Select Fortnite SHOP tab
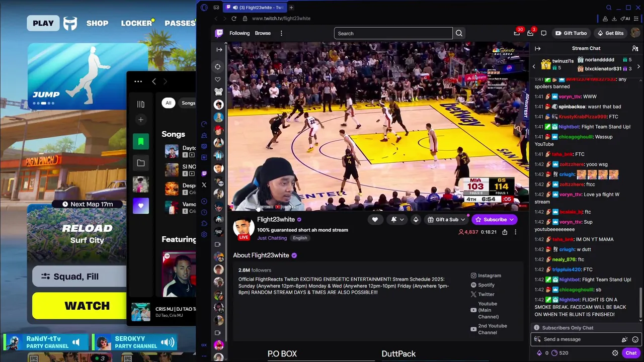 97,23
